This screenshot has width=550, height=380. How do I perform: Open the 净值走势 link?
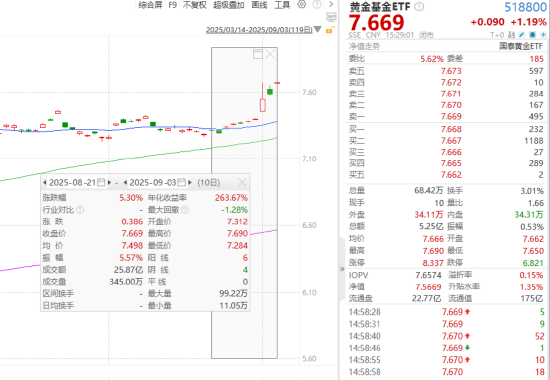point(364,46)
